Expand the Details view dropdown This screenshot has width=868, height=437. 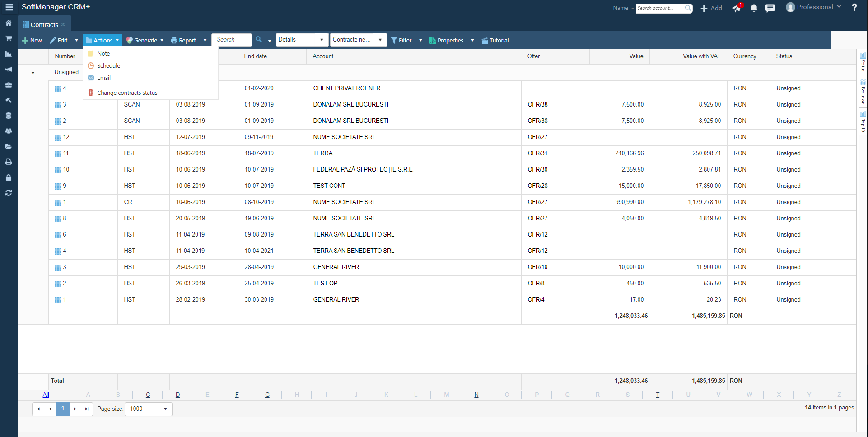tap(322, 40)
